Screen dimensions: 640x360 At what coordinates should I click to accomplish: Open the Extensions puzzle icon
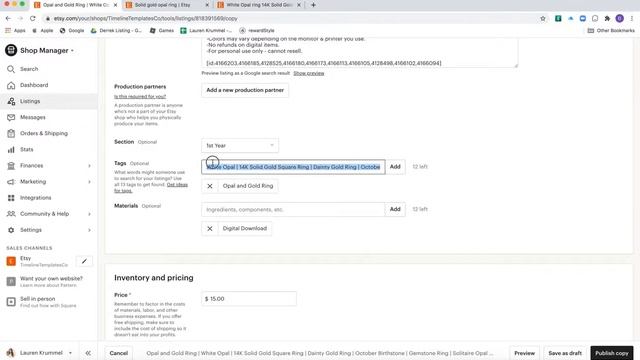(x=607, y=18)
